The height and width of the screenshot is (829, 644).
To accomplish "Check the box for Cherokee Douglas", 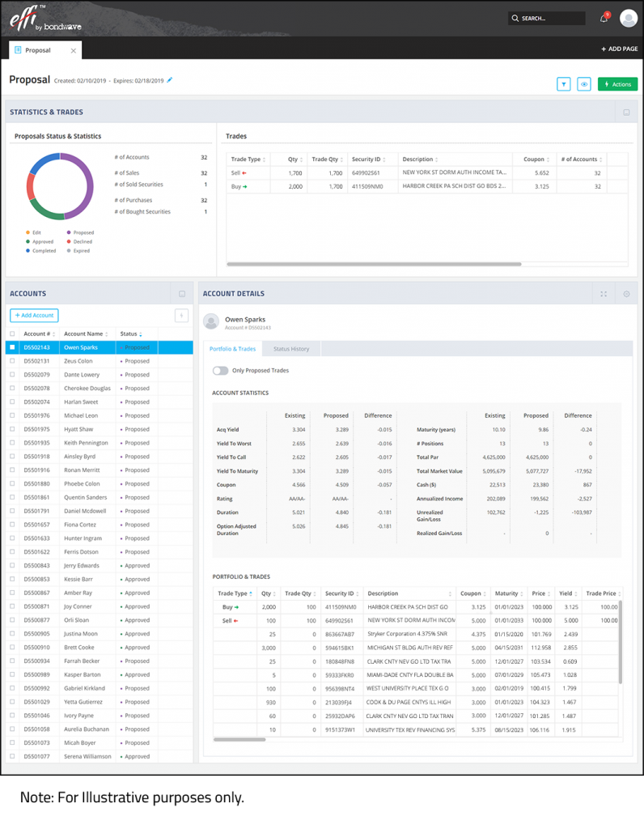I will (12, 388).
